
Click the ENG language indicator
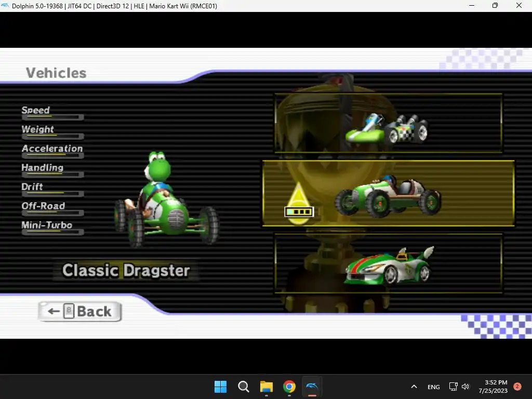(x=434, y=387)
